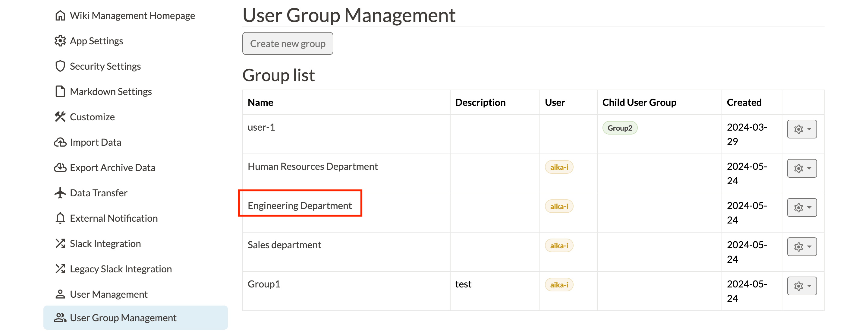The width and height of the screenshot is (868, 333).
Task: Click the document icon for Markdown Settings
Action: click(60, 91)
